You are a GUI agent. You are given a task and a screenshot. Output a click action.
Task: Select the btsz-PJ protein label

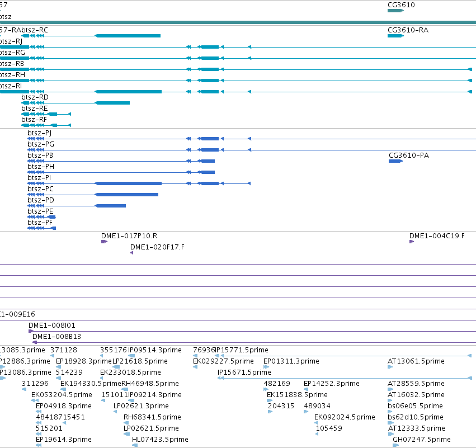pos(40,133)
